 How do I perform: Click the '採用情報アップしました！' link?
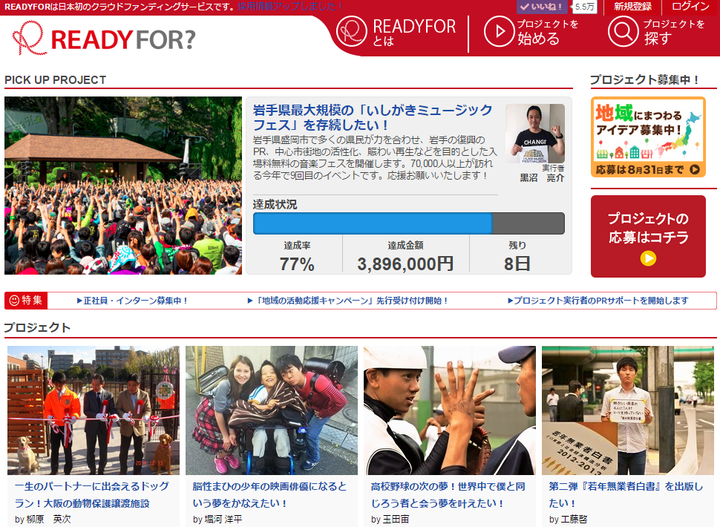(290, 6)
